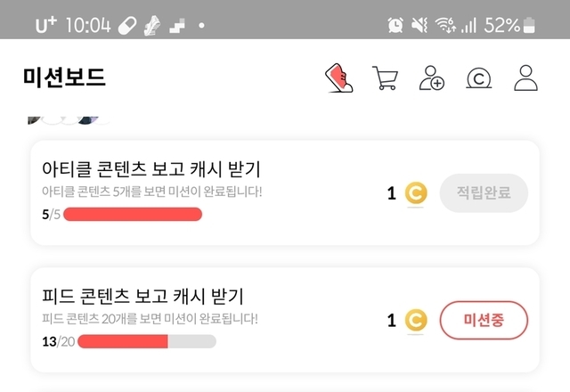Click the article mission 5/5 progress bar
This screenshot has width=570, height=392.
pos(133,214)
